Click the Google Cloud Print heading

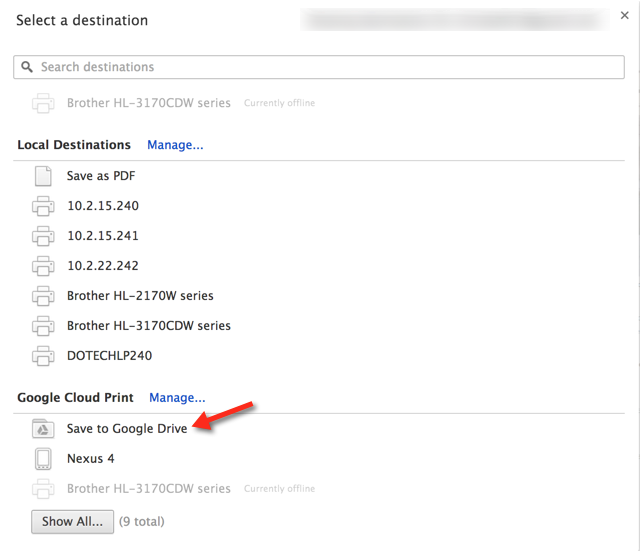coord(75,397)
